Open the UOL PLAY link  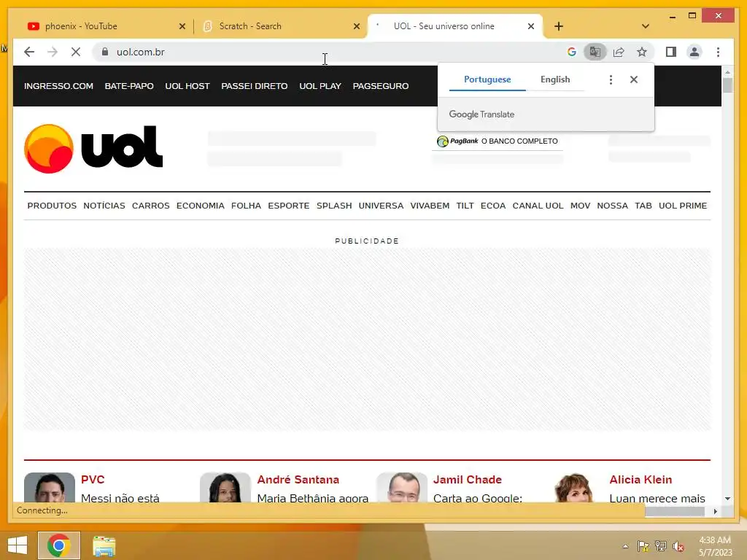pyautogui.click(x=320, y=86)
